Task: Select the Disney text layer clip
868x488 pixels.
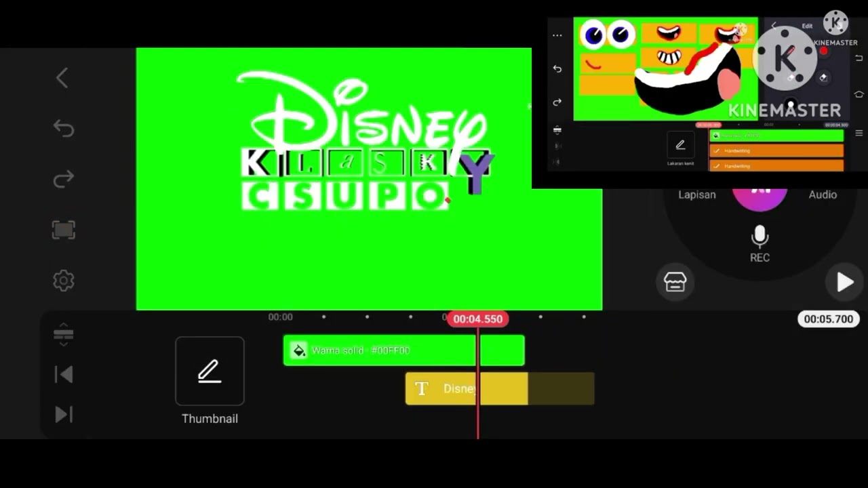Action: pos(500,389)
